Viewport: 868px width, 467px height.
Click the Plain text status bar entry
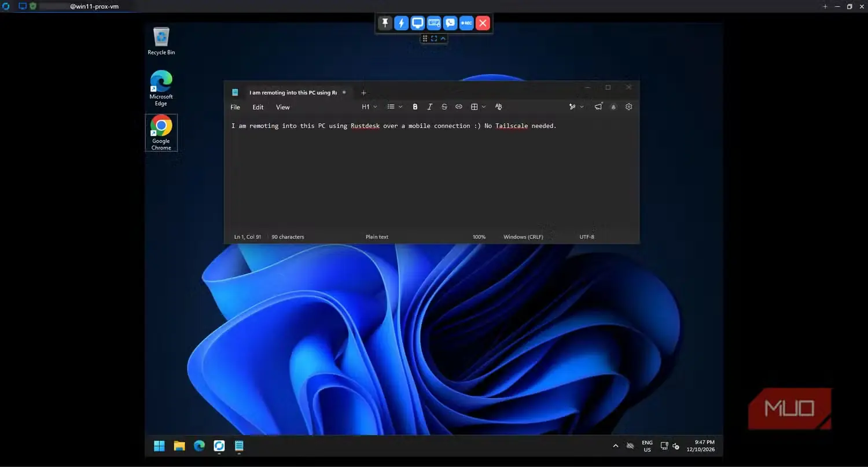pyautogui.click(x=377, y=237)
